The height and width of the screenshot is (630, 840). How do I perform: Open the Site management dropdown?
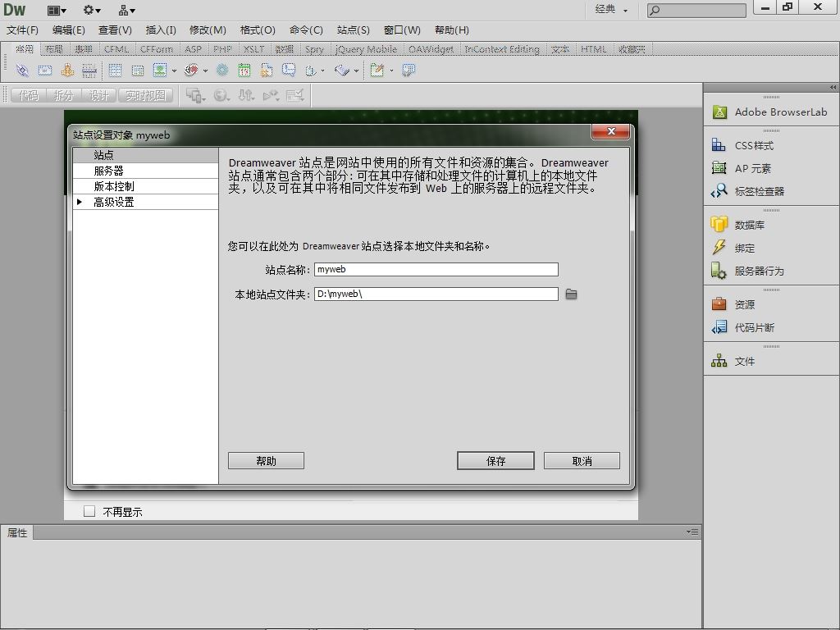click(x=127, y=10)
